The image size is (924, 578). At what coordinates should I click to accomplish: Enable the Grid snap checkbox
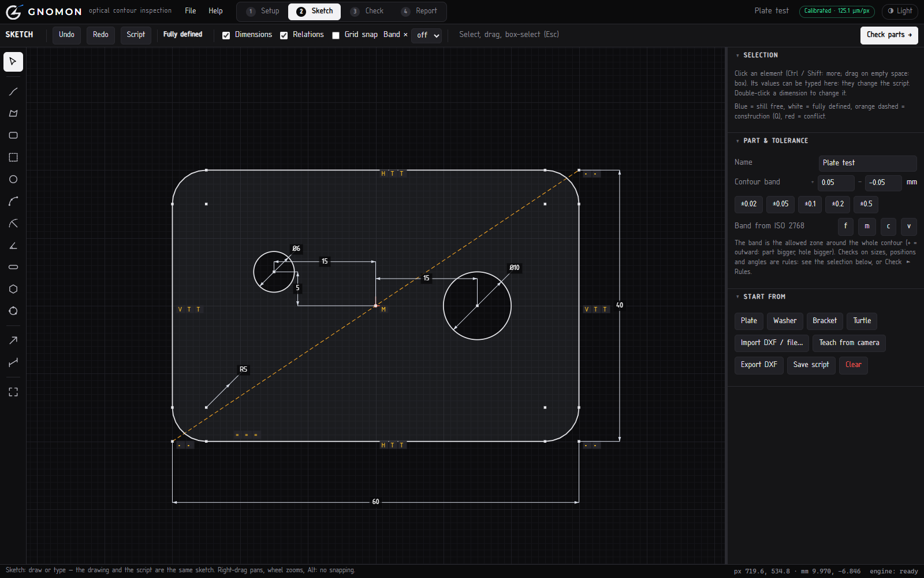point(336,35)
